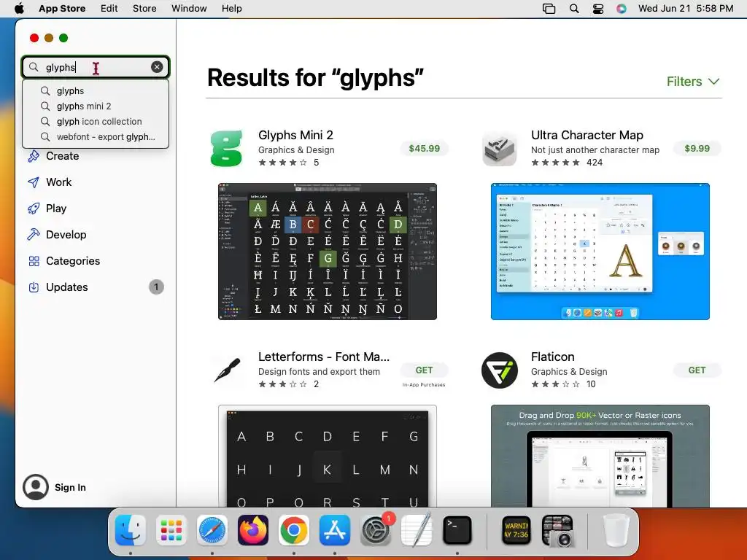This screenshot has height=560, width=747.
Task: Click magnifier icon inside the search field
Action: (x=34, y=67)
